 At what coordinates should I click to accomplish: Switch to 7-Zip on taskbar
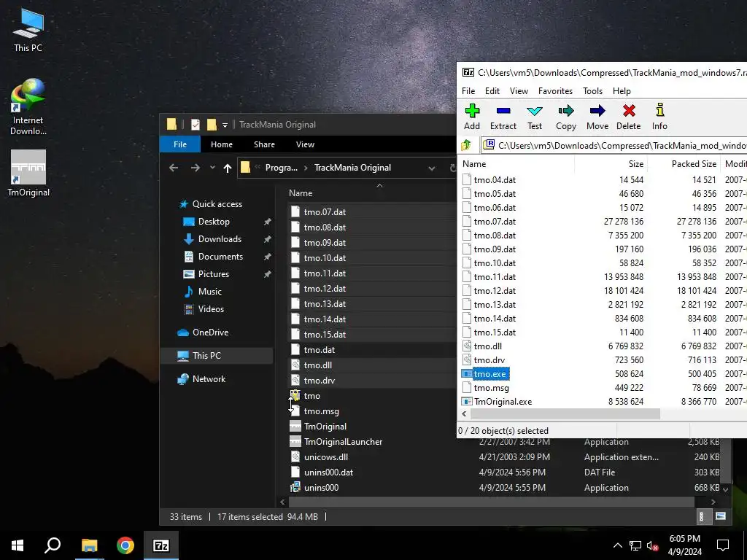point(161,545)
